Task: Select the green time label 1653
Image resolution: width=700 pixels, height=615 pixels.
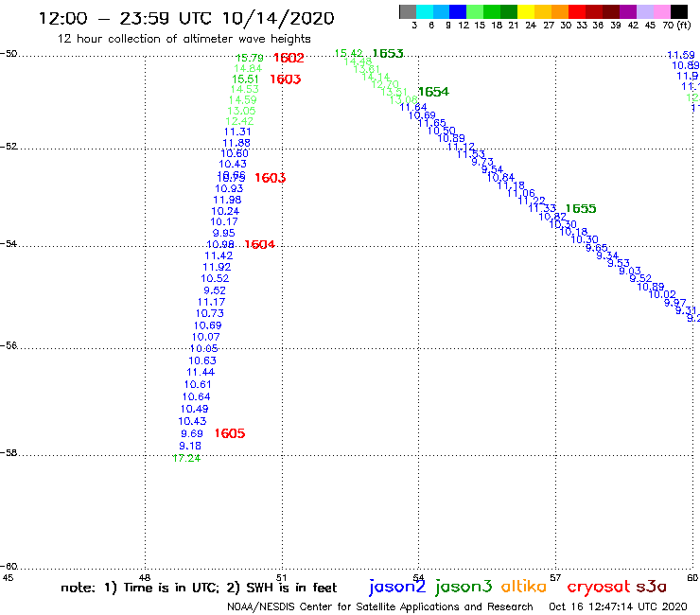Action: click(x=388, y=54)
